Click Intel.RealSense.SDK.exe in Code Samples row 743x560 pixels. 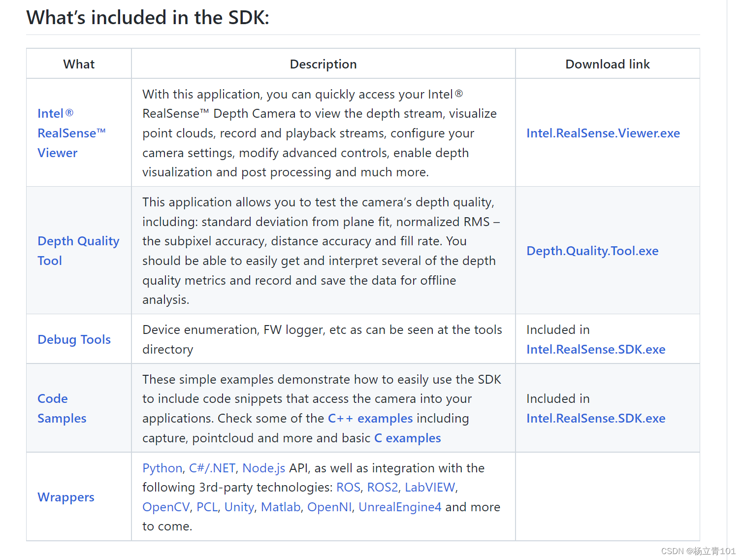(595, 418)
